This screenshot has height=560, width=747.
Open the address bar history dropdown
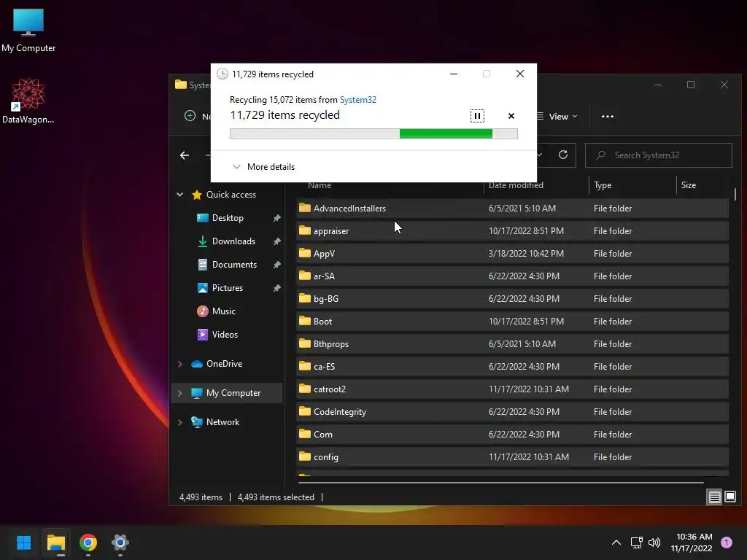point(540,155)
